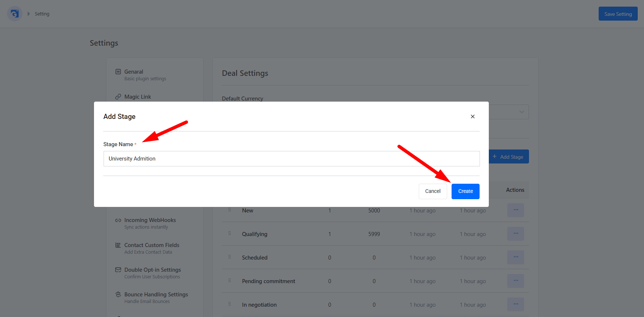Open the FluentCRM logo icon

[x=15, y=14]
